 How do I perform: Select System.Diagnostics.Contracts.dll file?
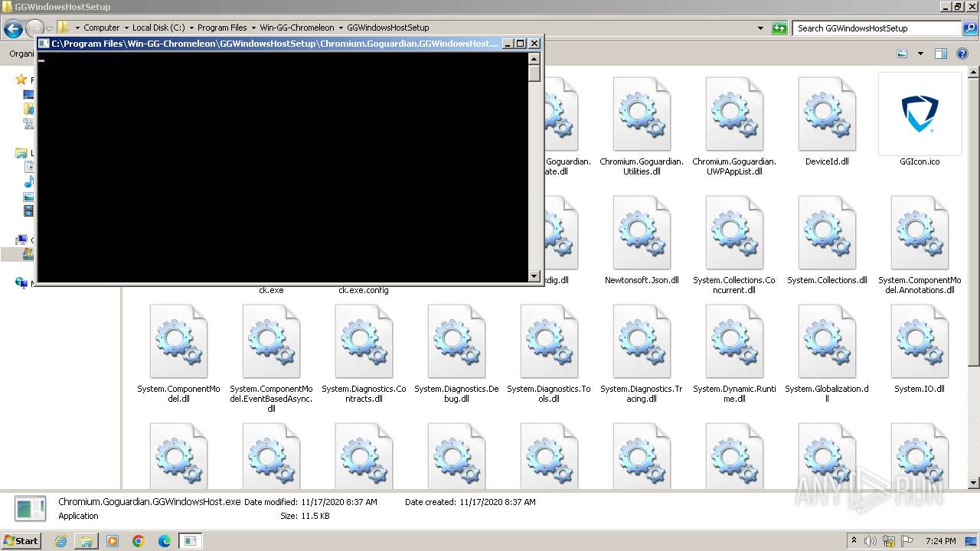[364, 354]
